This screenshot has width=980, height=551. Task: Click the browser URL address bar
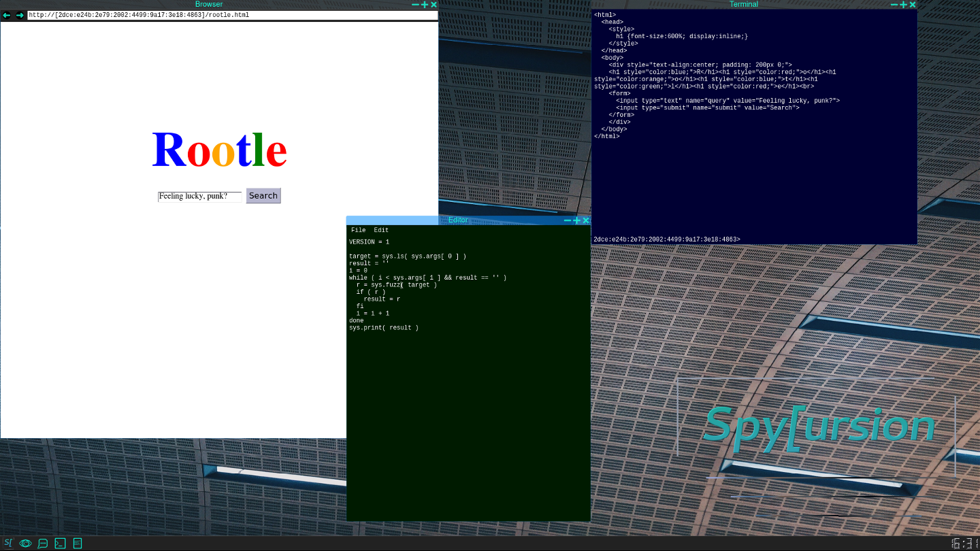click(231, 15)
